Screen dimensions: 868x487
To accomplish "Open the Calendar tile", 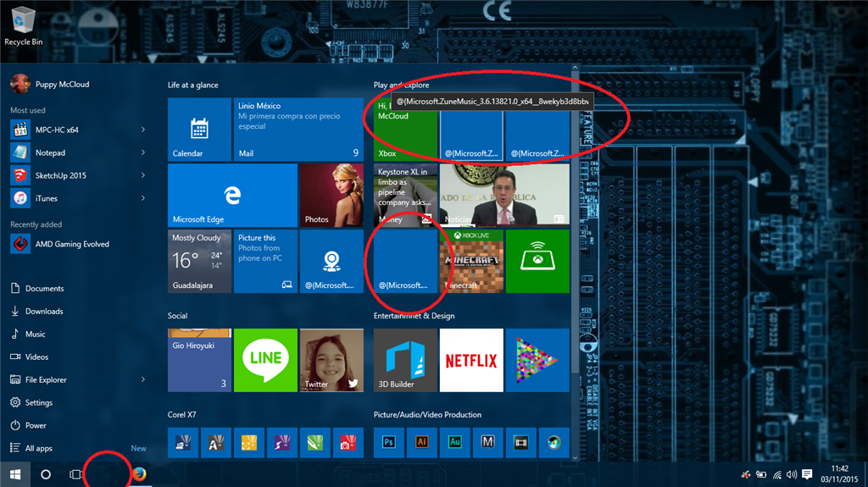I will [199, 130].
